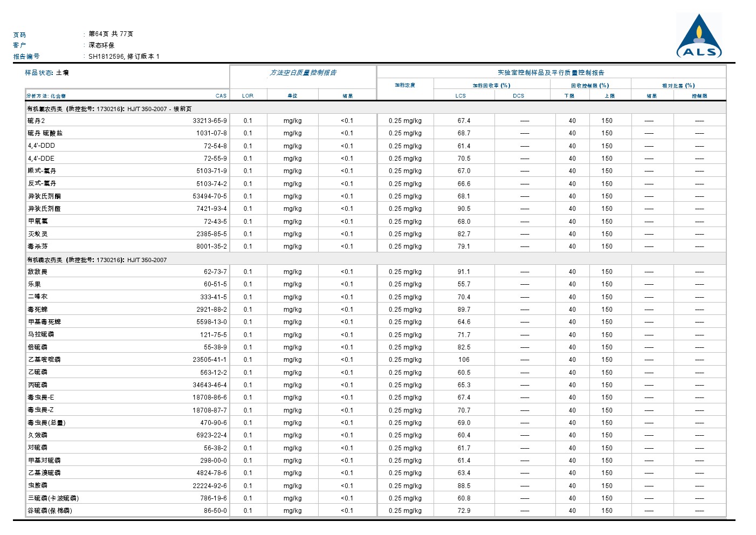Click the 实验室控制样品及平行质量控制报告 header

click(551, 73)
